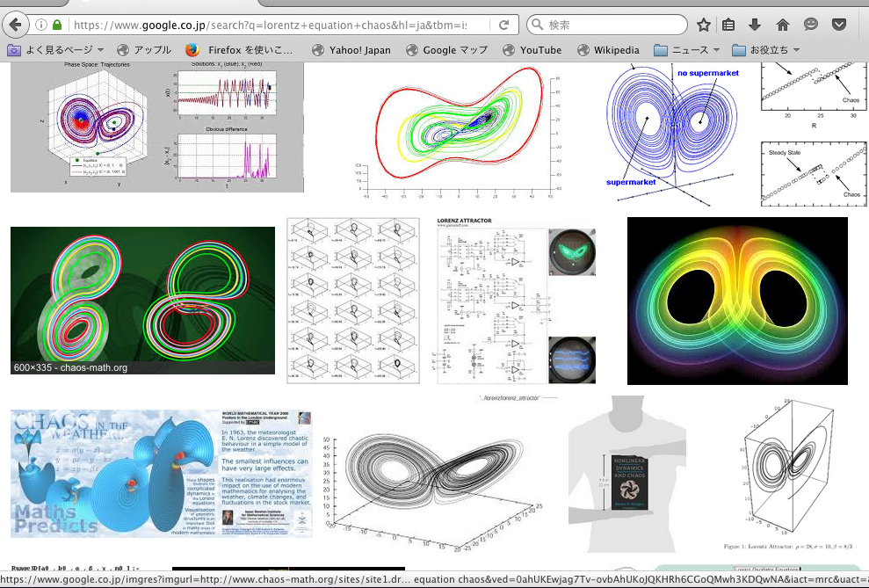
Task: Open the Nonlinear Dynamics and Chaos book image
Action: pyautogui.click(x=627, y=474)
